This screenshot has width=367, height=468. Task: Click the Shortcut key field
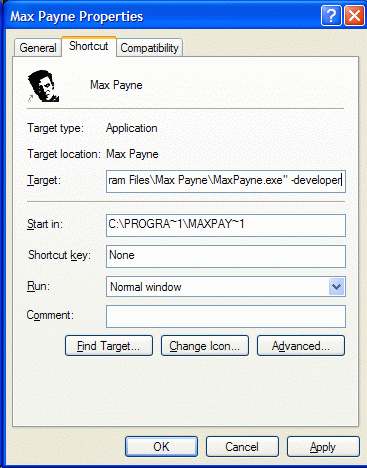[226, 256]
